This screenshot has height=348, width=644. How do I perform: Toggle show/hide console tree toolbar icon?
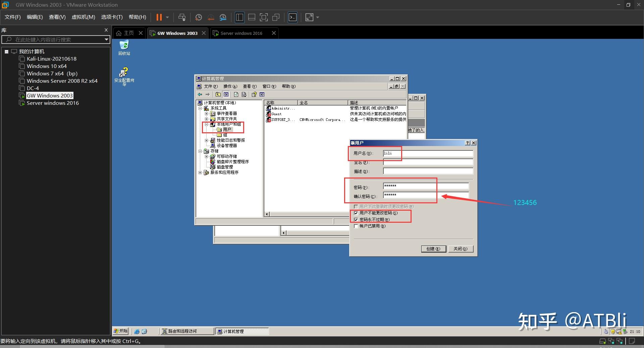226,94
